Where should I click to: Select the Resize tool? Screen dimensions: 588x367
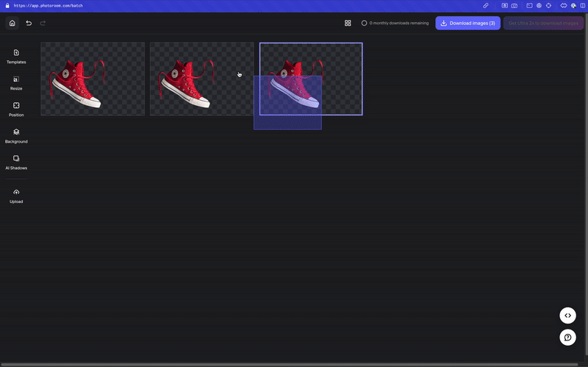tap(16, 82)
